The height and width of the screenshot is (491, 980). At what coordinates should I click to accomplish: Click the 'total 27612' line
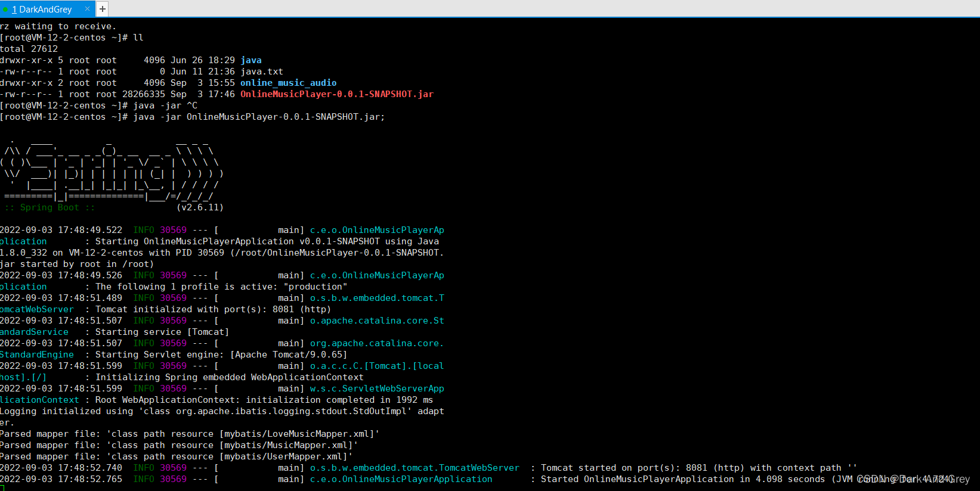[x=29, y=49]
